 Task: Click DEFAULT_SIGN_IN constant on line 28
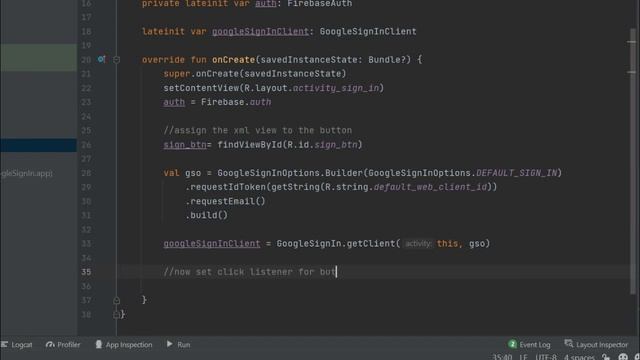tap(516, 173)
